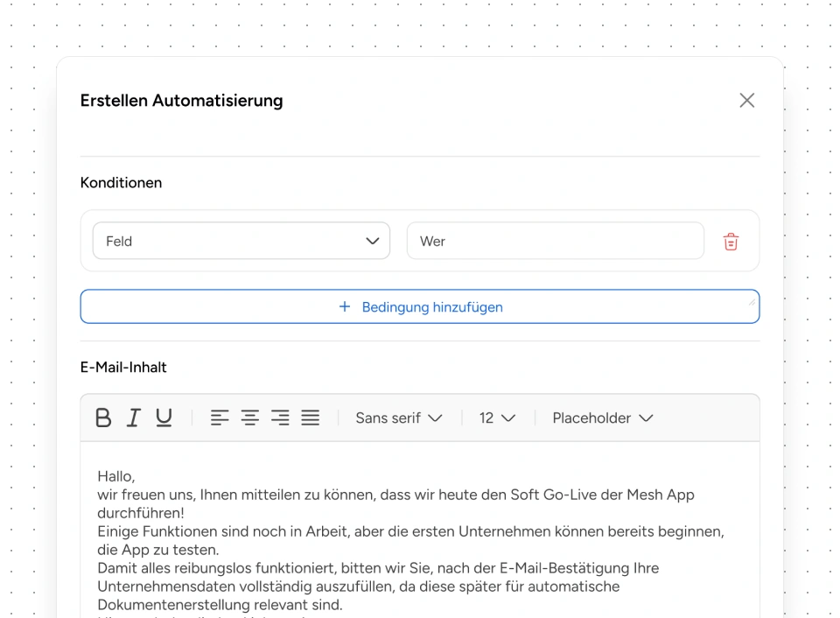
Task: Delete the condition with the trash icon
Action: (731, 242)
